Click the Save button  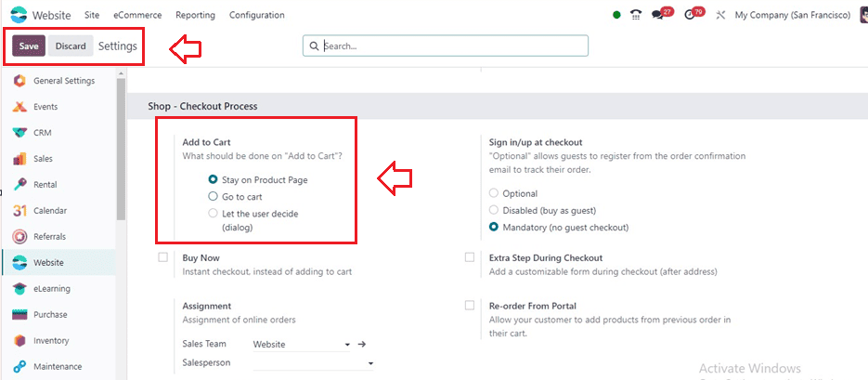click(x=29, y=46)
